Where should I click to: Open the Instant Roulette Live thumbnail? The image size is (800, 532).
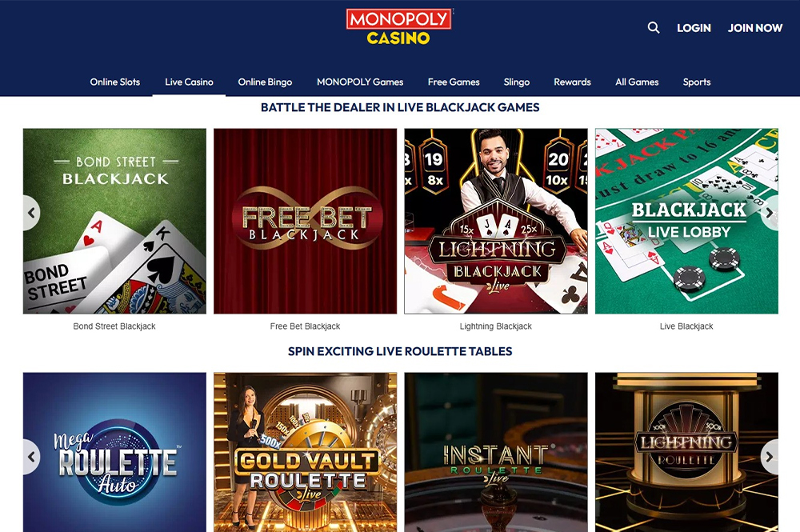(496, 452)
